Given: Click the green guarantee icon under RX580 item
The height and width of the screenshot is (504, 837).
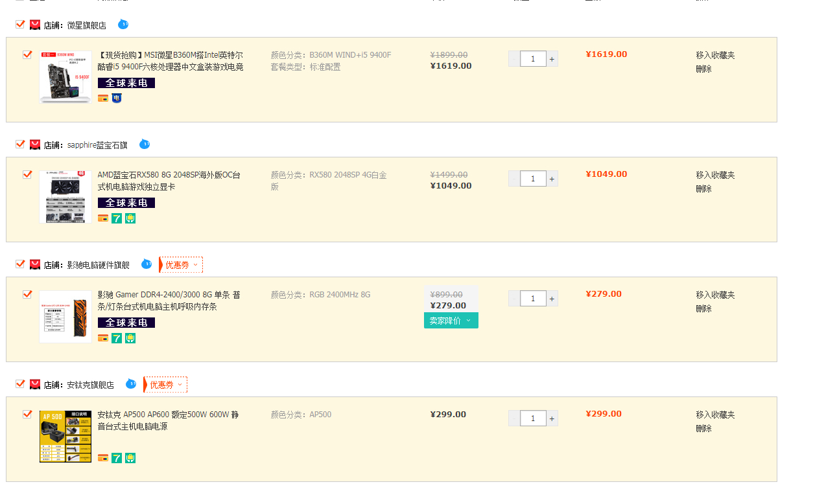Looking at the screenshot, I should tap(130, 218).
